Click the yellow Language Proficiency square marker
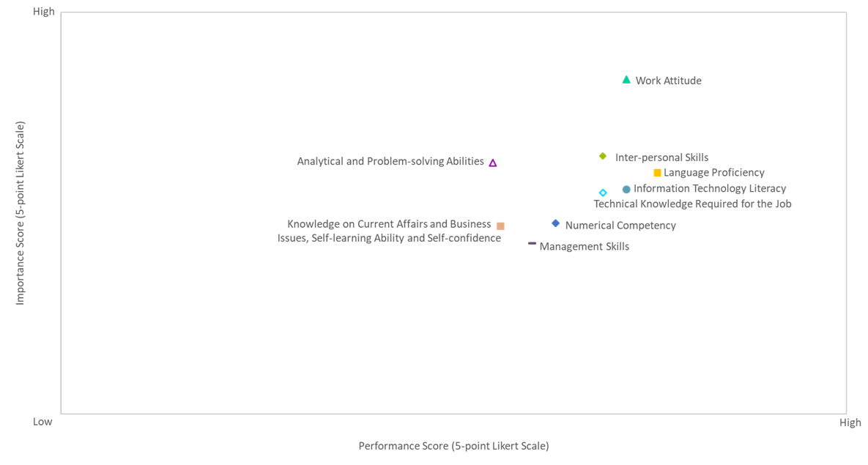The width and height of the screenshot is (868, 465). (657, 173)
